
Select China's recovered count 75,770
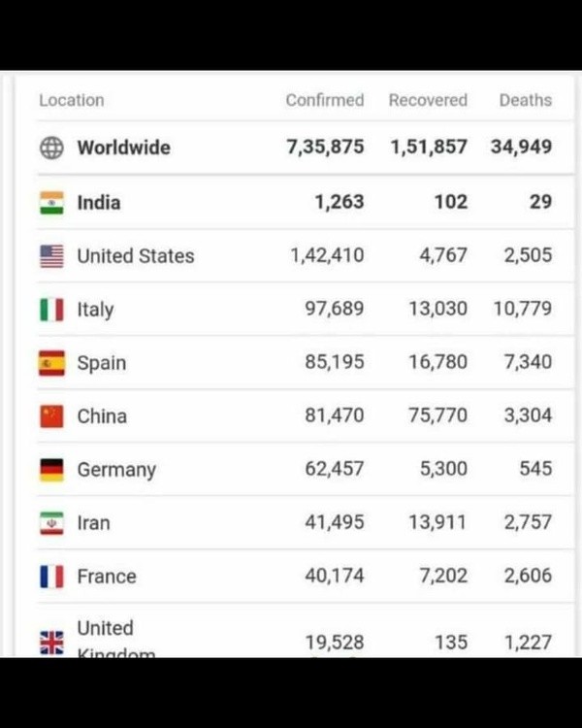coord(437,415)
